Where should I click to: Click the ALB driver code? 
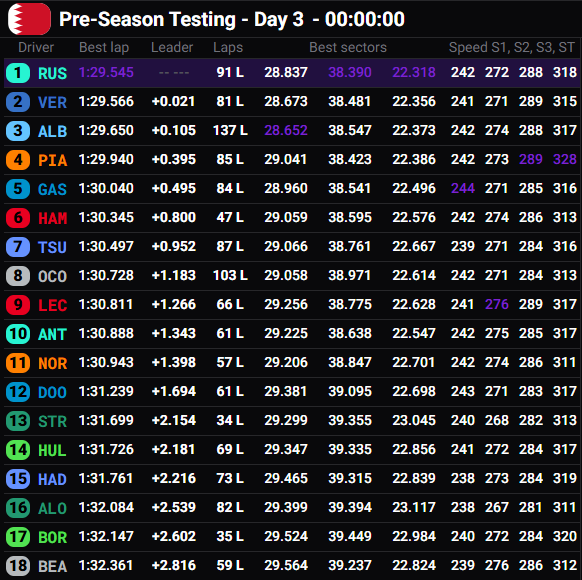pyautogui.click(x=52, y=131)
